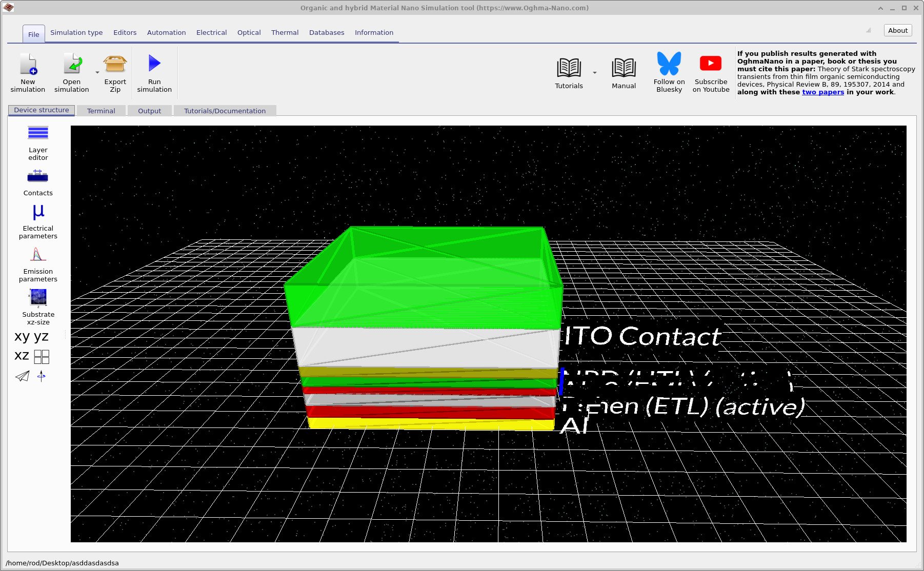This screenshot has width=924, height=571.
Task: Open the Manual book icon
Action: [x=624, y=68]
